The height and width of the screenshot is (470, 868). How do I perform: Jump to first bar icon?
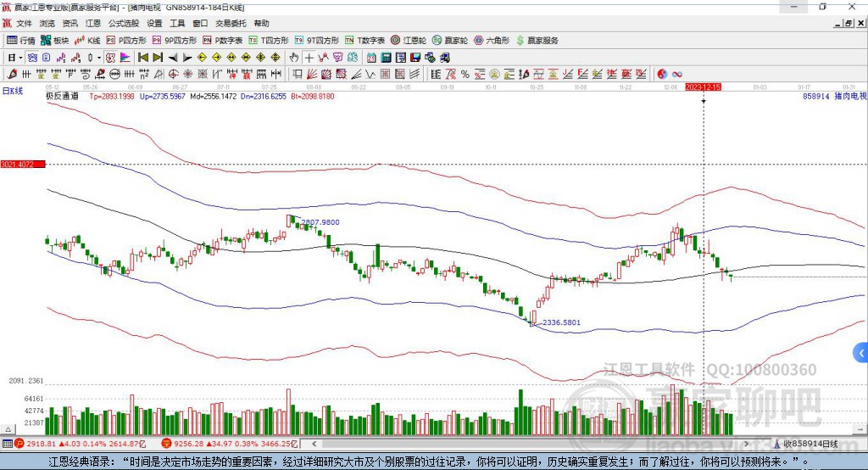click(x=143, y=58)
